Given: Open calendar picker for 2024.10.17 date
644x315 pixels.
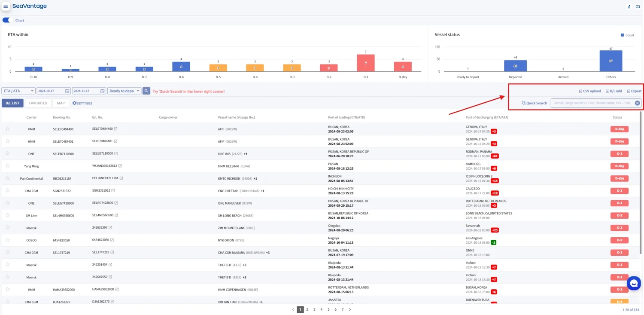Looking at the screenshot, I should [67, 91].
